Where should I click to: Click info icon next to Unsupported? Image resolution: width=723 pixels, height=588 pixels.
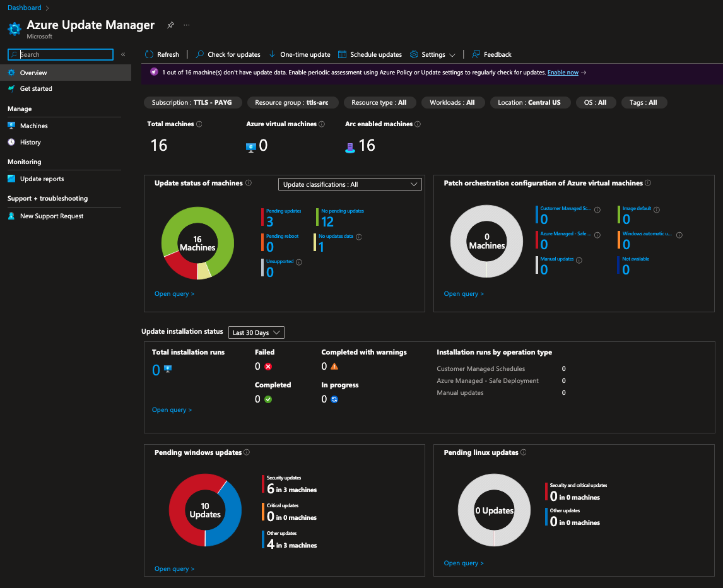299,262
